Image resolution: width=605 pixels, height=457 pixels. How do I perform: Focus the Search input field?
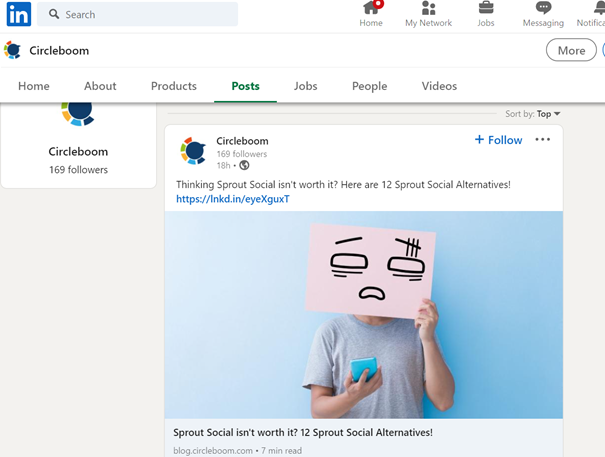pyautogui.click(x=138, y=14)
